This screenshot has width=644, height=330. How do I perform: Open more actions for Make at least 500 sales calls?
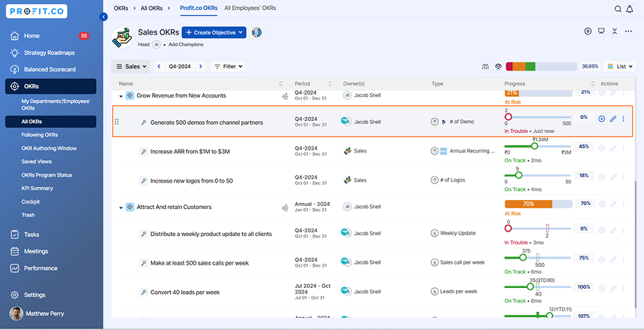[624, 259]
